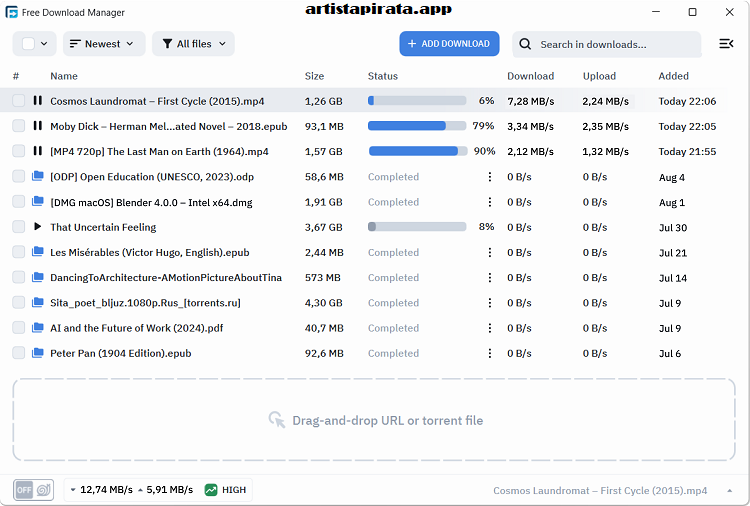This screenshot has height=506, width=750.
Task: Check The Last Man on Earth checkbox
Action: 19,151
